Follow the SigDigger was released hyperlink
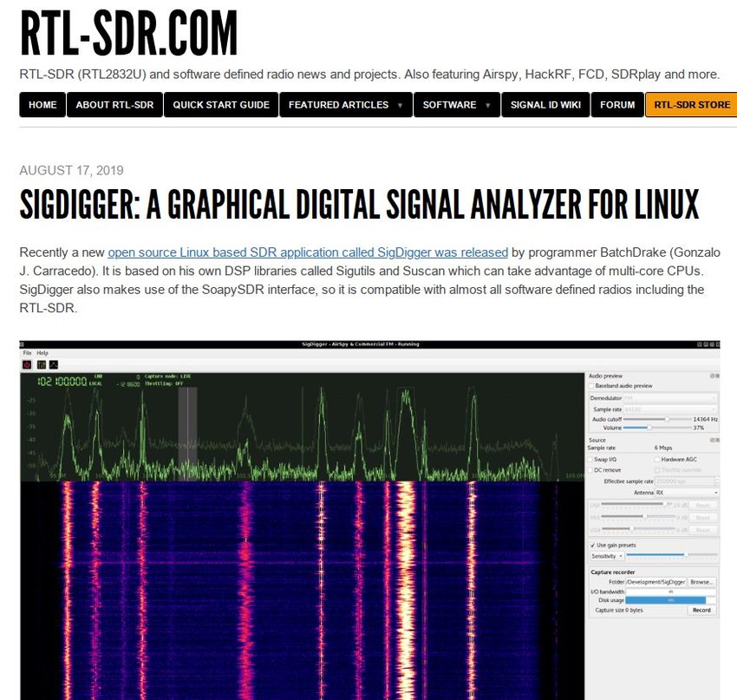Screen dimensions: 737x700 pos(308,252)
